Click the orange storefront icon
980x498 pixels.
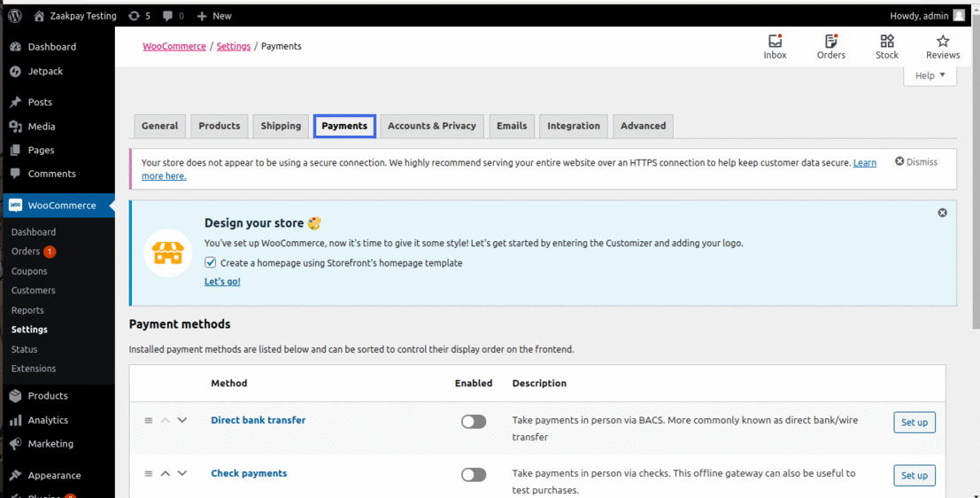167,253
